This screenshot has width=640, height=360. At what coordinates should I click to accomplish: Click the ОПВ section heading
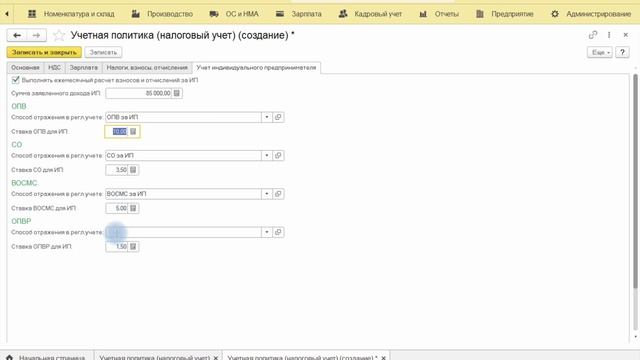(19, 106)
